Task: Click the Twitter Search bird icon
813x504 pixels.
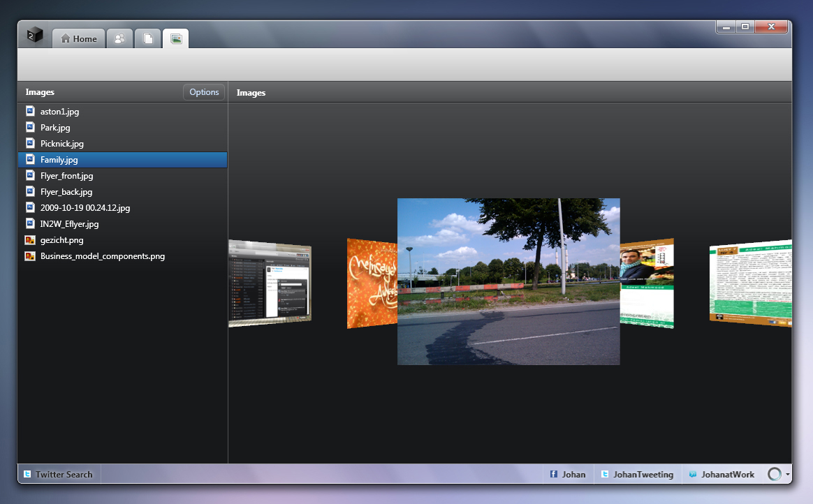Action: [27, 475]
